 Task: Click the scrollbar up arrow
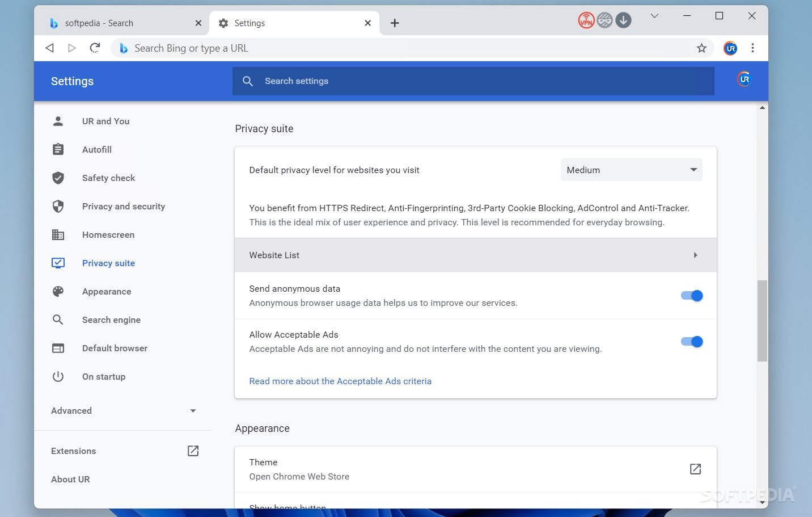point(762,107)
